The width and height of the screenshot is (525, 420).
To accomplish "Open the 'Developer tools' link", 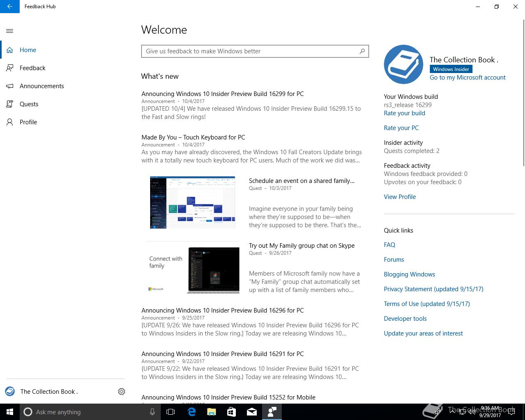I will pyautogui.click(x=405, y=319).
